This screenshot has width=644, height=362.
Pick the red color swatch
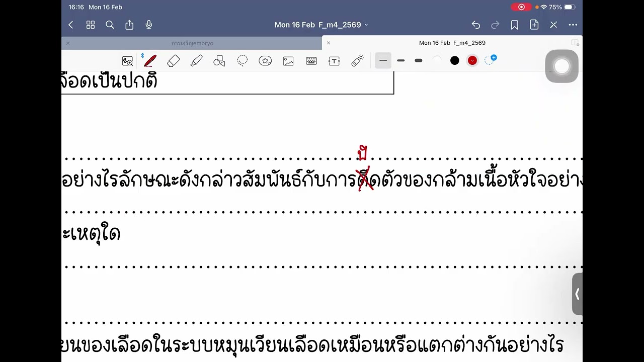[x=472, y=60]
